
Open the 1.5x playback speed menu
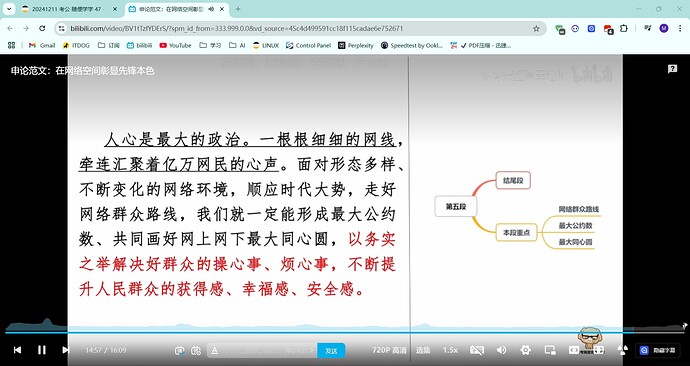point(450,350)
